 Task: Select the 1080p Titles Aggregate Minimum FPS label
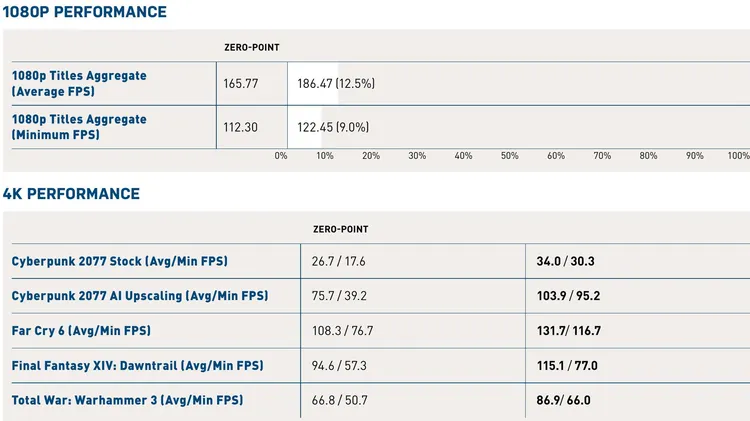pyautogui.click(x=79, y=127)
